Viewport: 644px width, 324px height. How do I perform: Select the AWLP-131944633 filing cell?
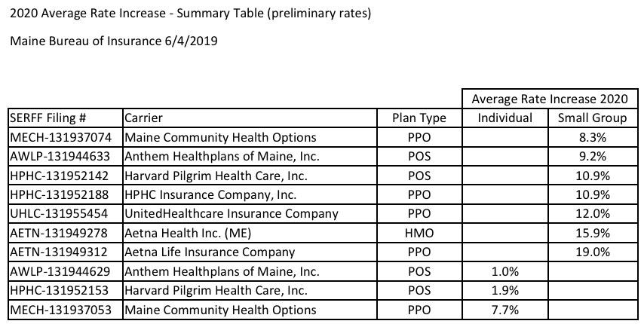click(x=60, y=157)
